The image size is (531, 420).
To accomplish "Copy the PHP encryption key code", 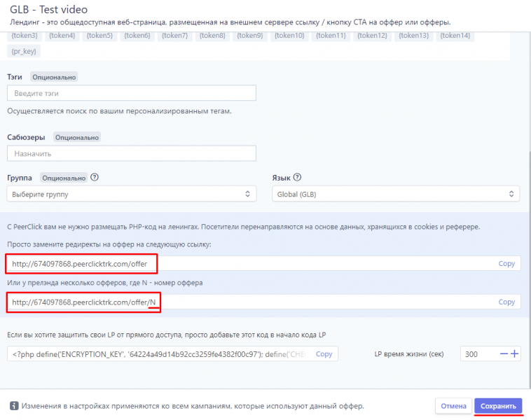I will click(x=324, y=354).
